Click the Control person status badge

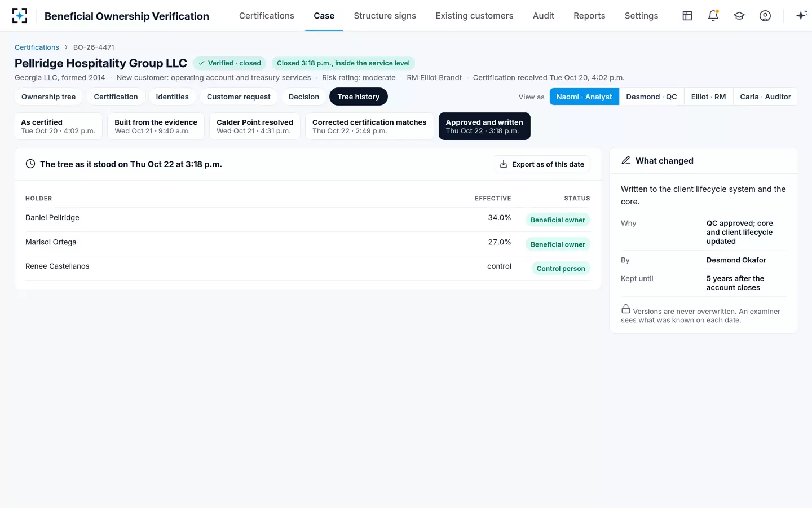click(x=561, y=269)
